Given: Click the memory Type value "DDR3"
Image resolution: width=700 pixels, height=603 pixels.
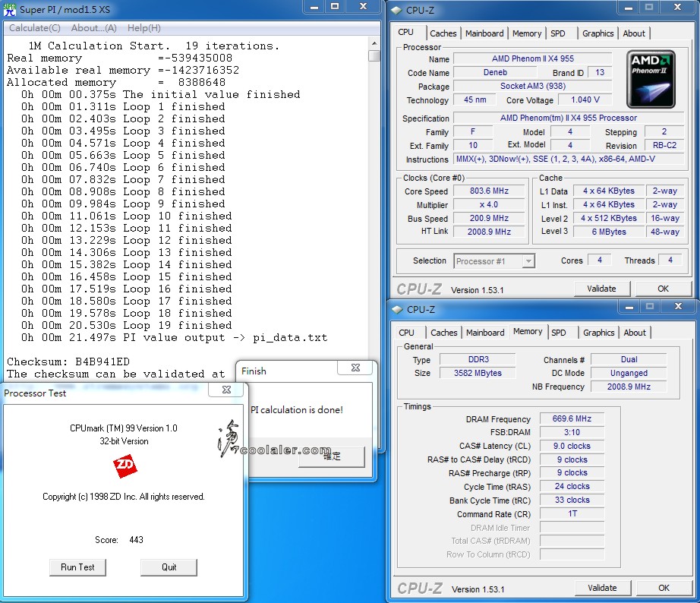Looking at the screenshot, I should pyautogui.click(x=478, y=359).
